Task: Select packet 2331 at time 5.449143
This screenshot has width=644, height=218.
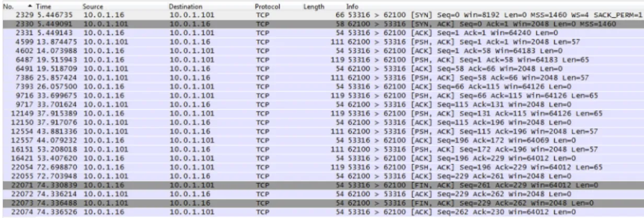Action: [x=322, y=32]
